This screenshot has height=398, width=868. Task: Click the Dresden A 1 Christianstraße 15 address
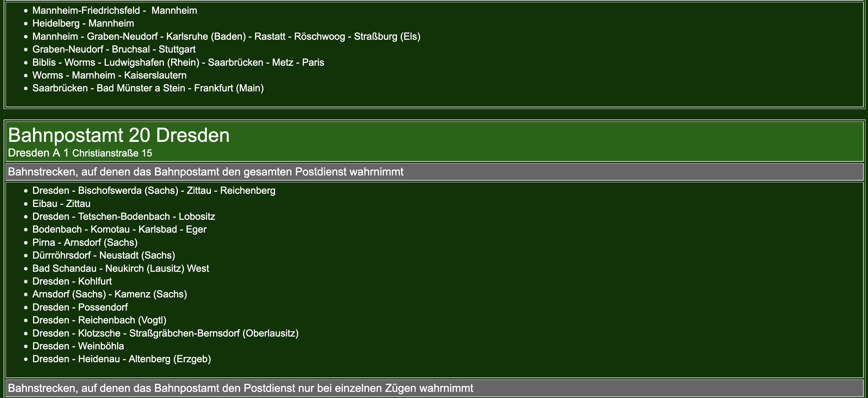[80, 153]
